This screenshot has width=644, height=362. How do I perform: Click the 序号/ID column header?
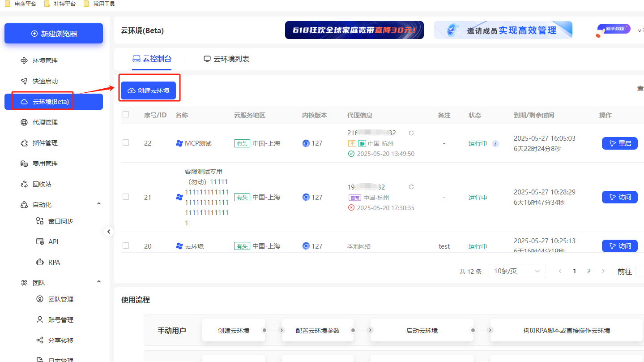pos(155,115)
